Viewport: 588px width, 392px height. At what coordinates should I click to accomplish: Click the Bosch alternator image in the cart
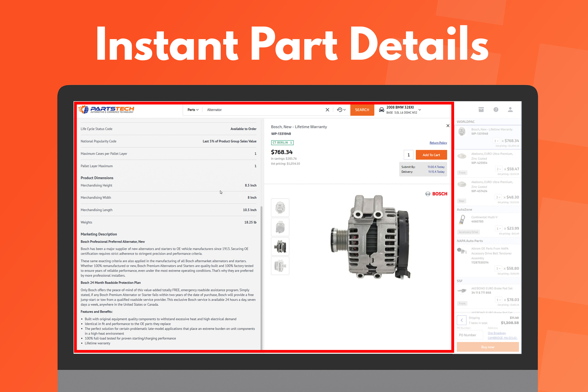click(x=462, y=131)
